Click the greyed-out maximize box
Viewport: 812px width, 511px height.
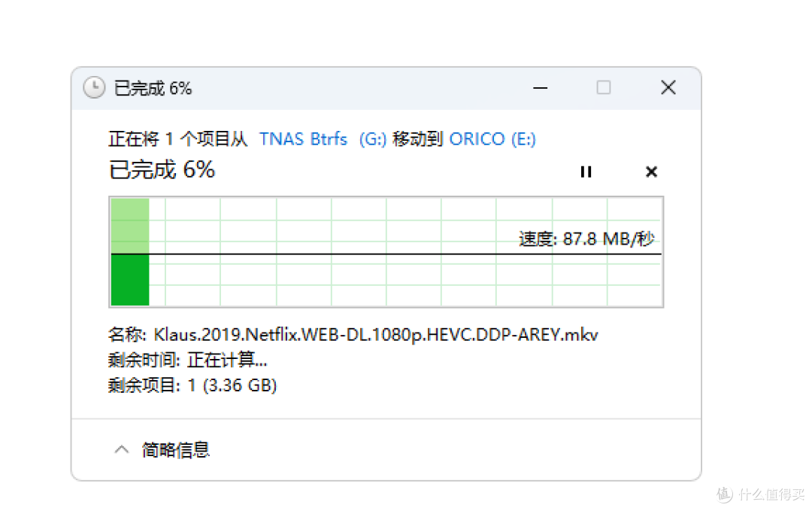(x=603, y=87)
